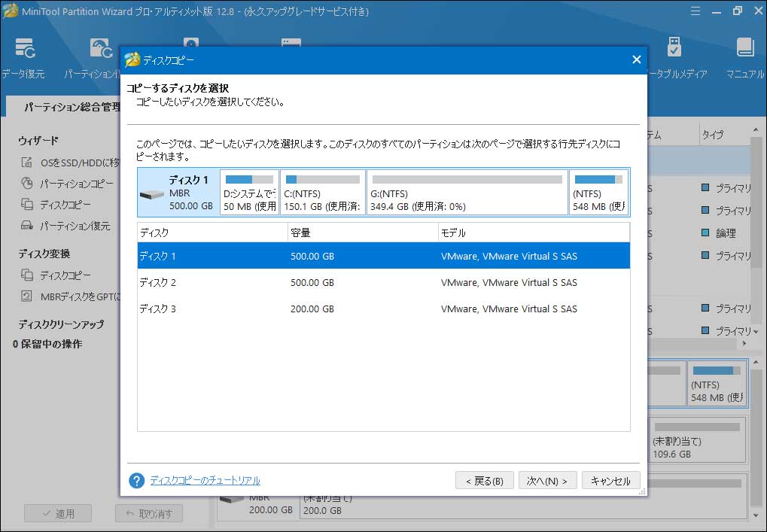Click the first プライマリ type entry
The height and width of the screenshot is (532, 767).
tap(733, 188)
